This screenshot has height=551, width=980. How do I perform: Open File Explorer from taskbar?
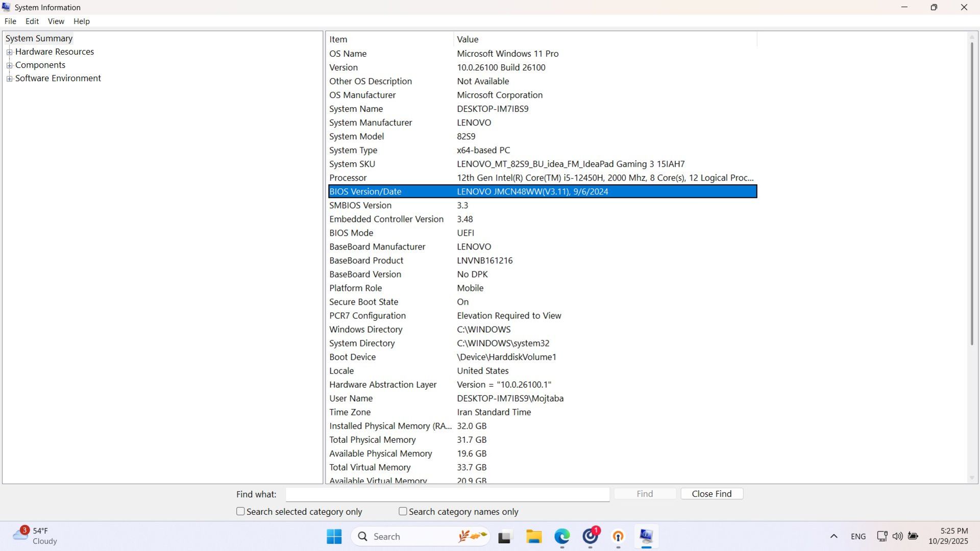[x=534, y=536]
